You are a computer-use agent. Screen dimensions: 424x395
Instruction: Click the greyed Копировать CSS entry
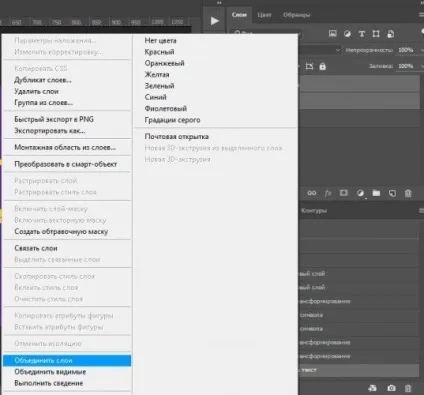point(41,68)
